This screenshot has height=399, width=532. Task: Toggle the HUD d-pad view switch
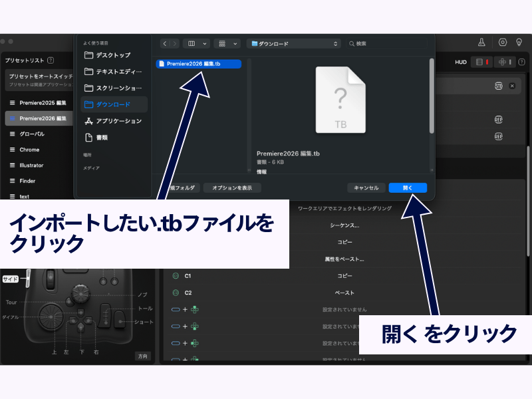tap(504, 62)
